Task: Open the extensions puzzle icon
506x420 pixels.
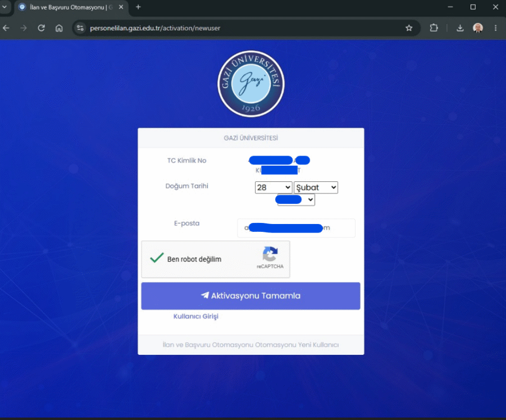Action: click(x=434, y=28)
